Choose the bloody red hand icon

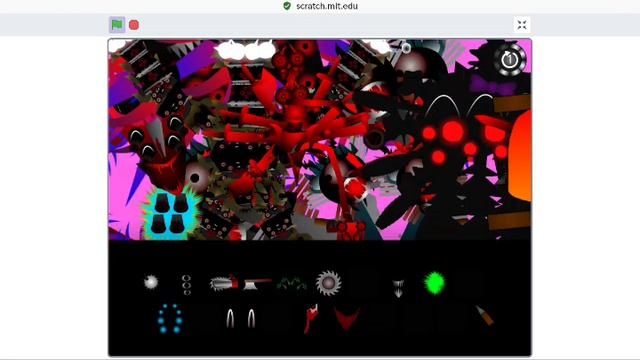[311, 318]
